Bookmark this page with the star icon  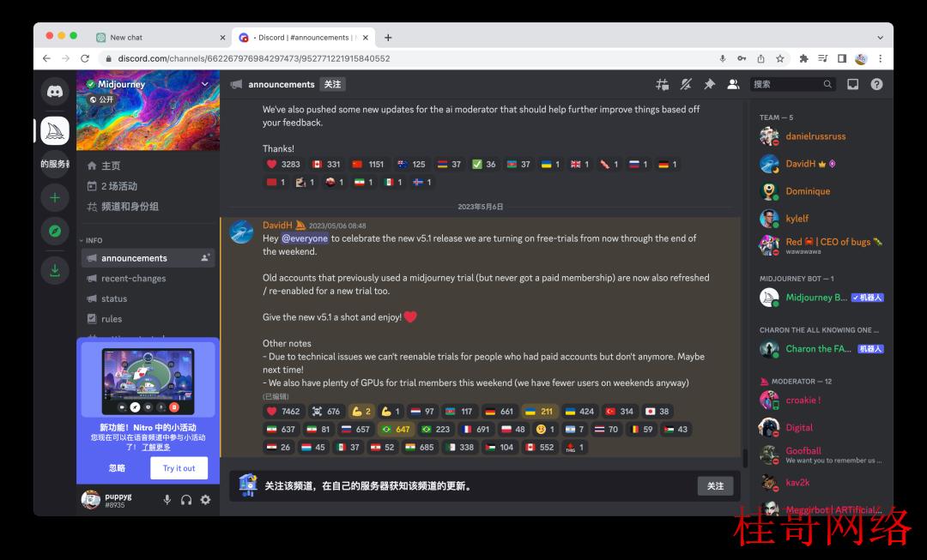pyautogui.click(x=779, y=58)
